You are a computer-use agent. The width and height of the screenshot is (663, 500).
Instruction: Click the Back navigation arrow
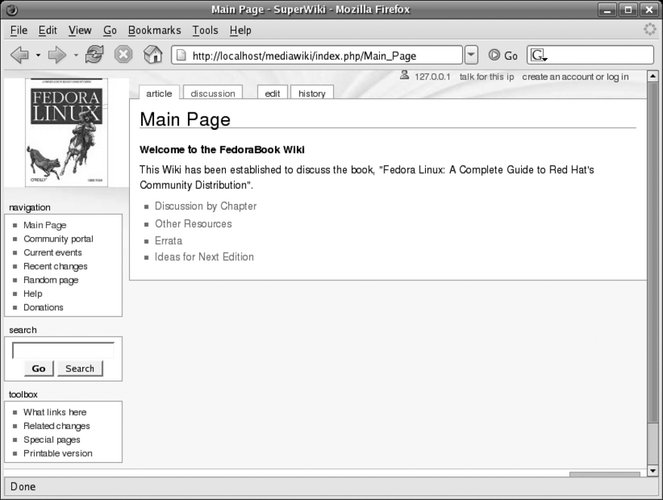pyautogui.click(x=19, y=55)
